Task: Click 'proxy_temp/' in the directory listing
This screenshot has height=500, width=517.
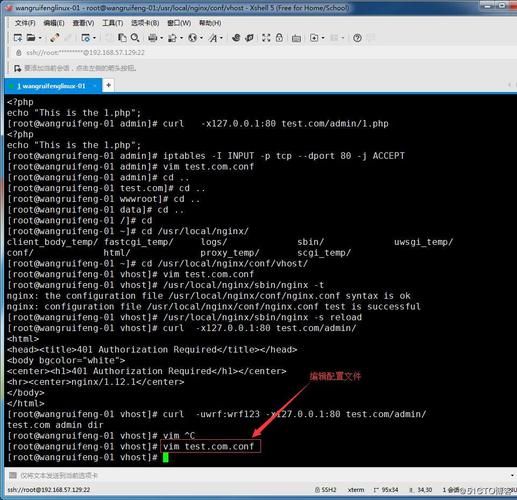Action: click(x=230, y=253)
